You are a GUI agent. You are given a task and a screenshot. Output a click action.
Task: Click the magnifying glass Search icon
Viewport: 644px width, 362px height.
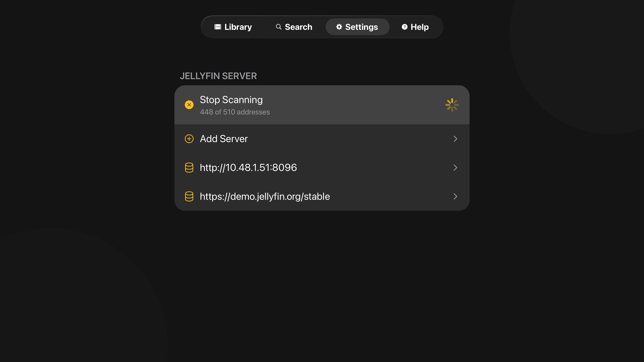coord(279,27)
